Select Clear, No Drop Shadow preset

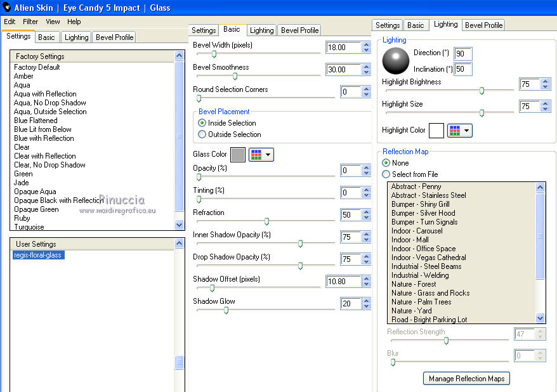point(49,165)
